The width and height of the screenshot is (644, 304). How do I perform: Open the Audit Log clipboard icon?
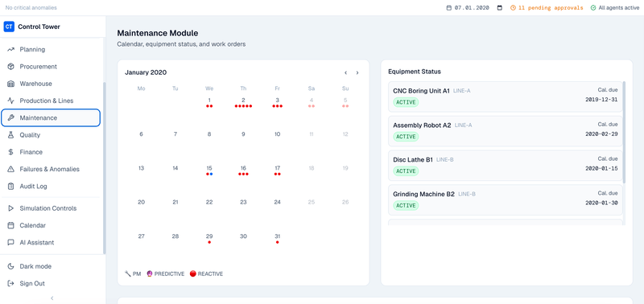pyautogui.click(x=11, y=187)
